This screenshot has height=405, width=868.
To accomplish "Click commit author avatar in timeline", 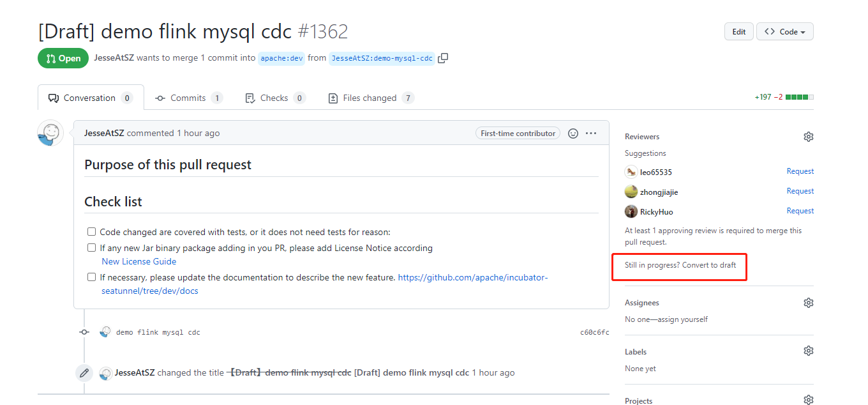I will (105, 332).
